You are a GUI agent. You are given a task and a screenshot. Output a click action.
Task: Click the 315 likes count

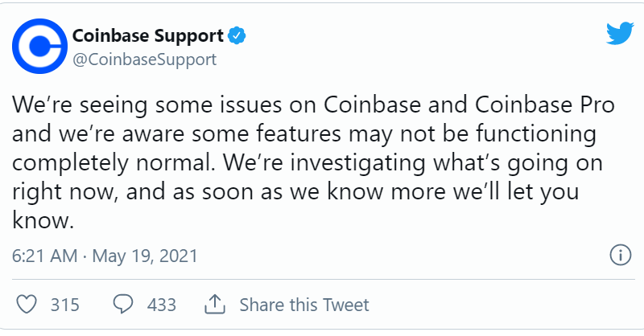click(x=65, y=305)
